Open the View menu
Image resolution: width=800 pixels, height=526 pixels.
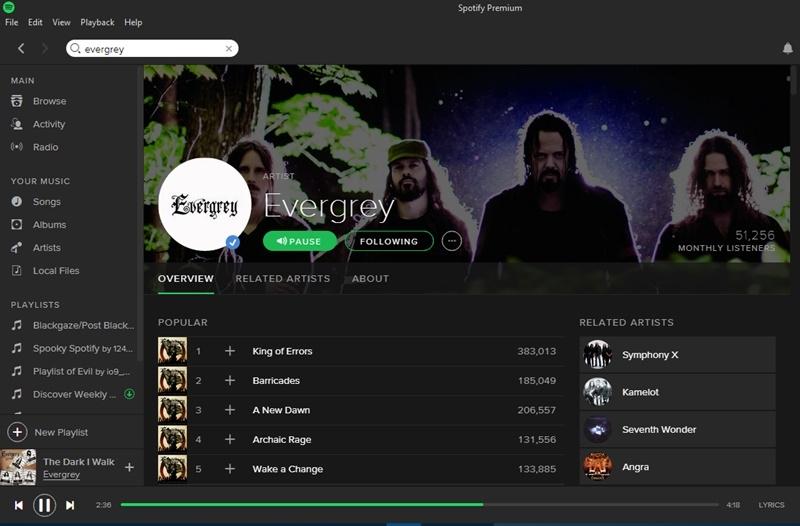pos(61,22)
